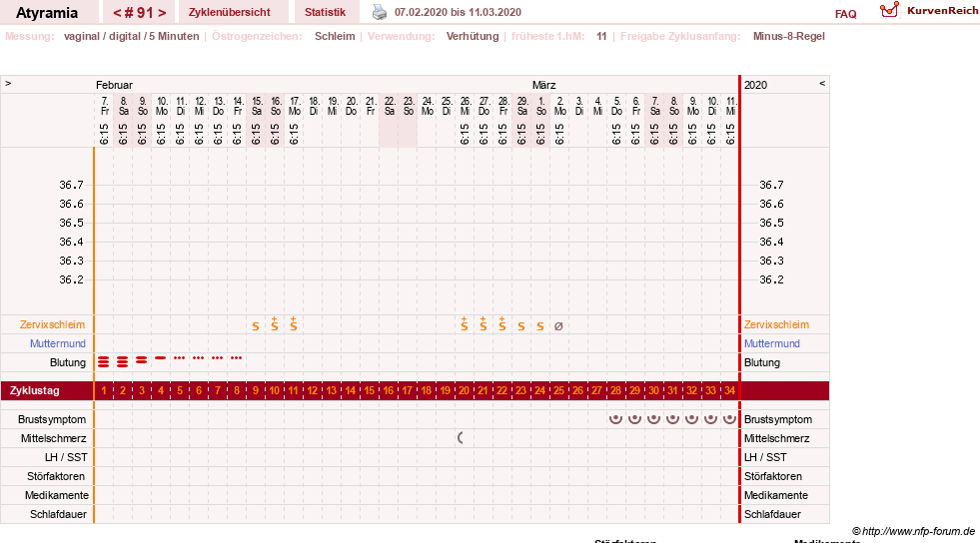Click heavy bleeding symbol on cycle day 2
This screenshot has width=980, height=543.
coord(123,361)
